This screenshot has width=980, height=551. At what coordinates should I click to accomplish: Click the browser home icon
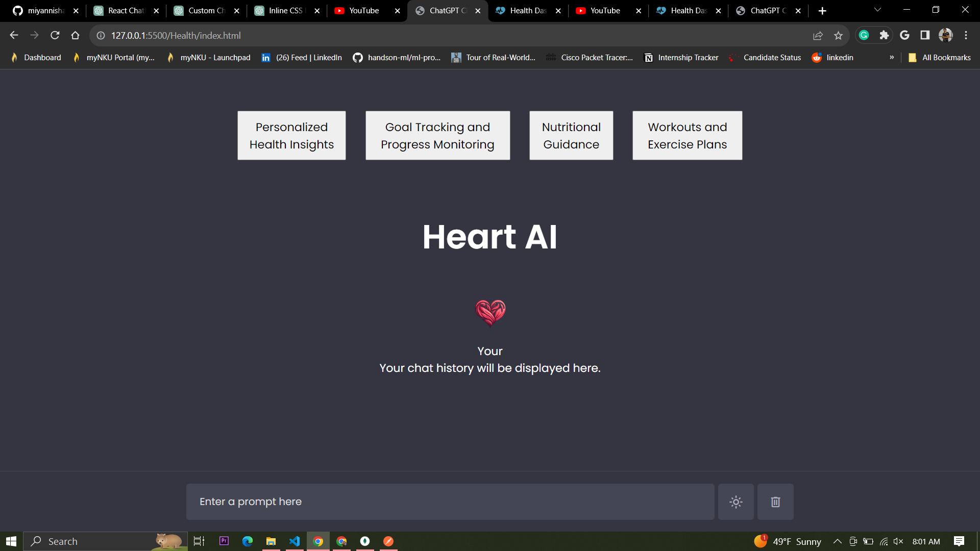point(75,35)
